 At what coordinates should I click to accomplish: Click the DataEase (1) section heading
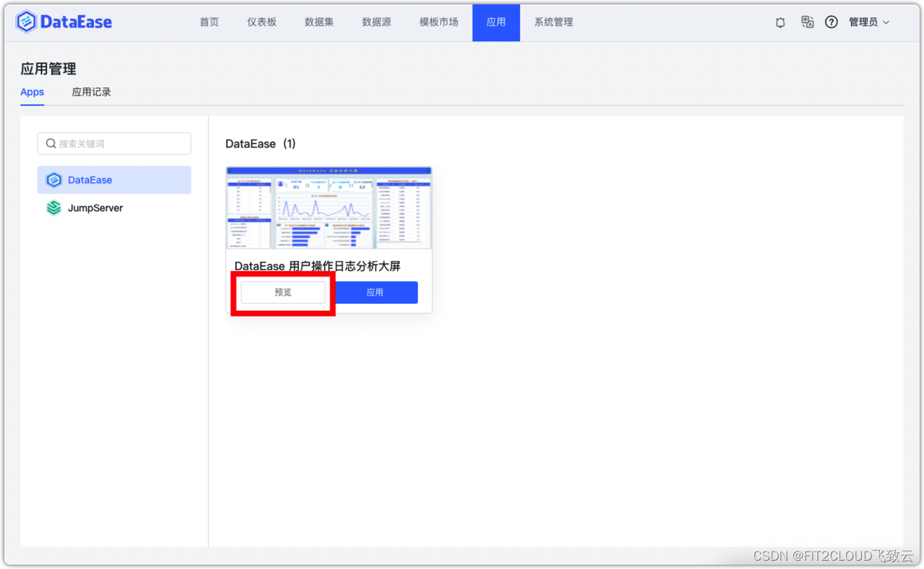coord(260,144)
